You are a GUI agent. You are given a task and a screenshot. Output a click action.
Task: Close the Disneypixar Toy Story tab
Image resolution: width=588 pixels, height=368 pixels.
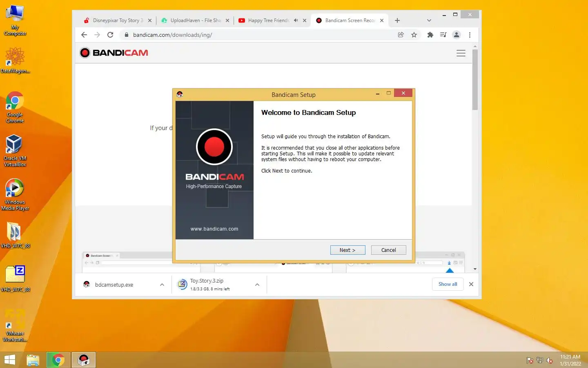[150, 20]
